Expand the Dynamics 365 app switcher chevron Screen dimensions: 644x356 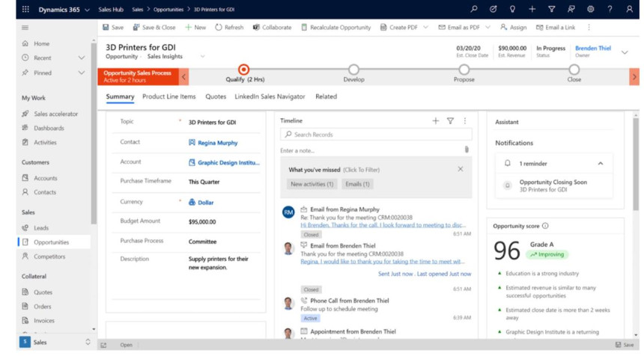[x=87, y=10]
